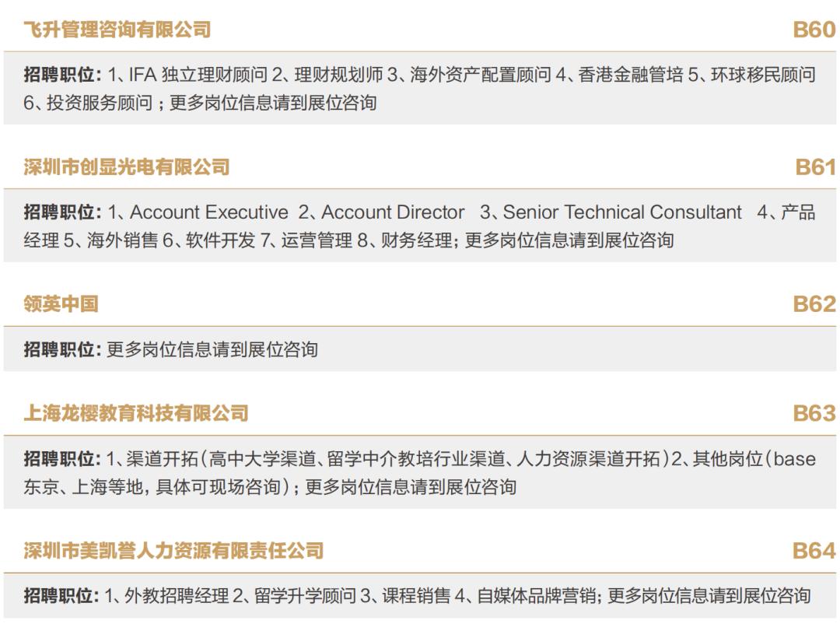The image size is (840, 624).
Task: Open the 上海龙樱教育科技有限公司 company heading
Action: (136, 413)
